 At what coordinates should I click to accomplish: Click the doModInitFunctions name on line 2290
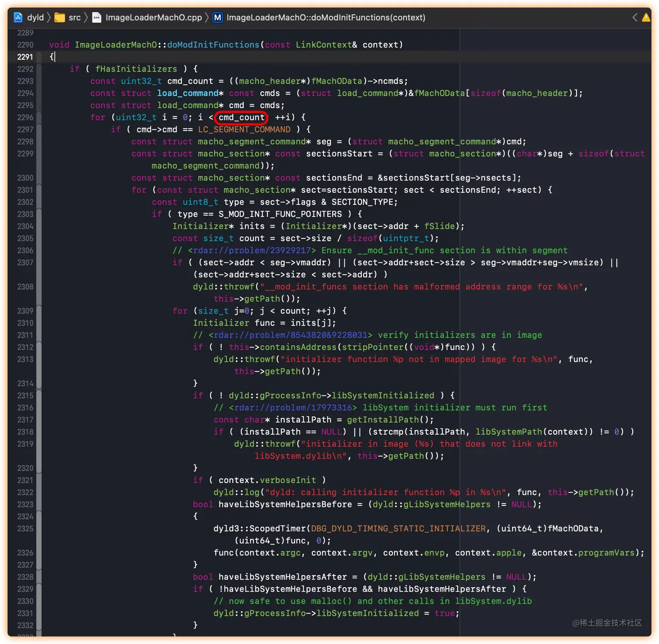coord(213,45)
